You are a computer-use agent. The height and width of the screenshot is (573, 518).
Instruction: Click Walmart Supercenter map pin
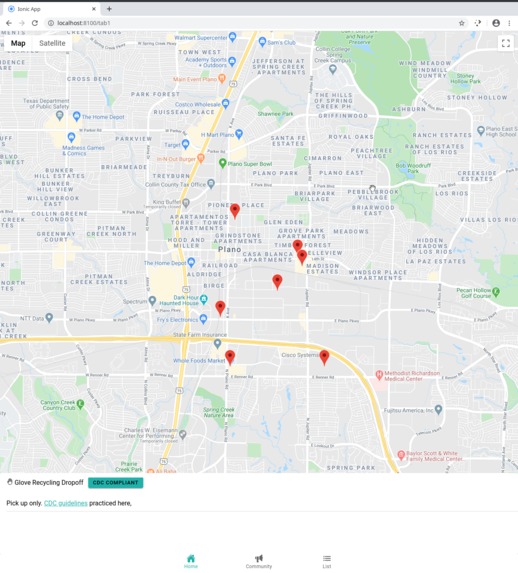coord(232,37)
